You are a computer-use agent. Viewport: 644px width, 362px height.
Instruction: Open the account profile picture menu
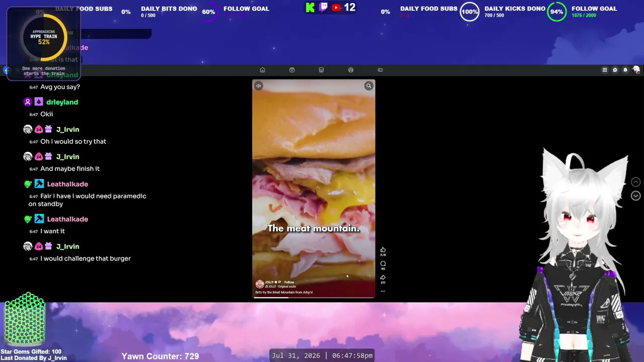[636, 70]
